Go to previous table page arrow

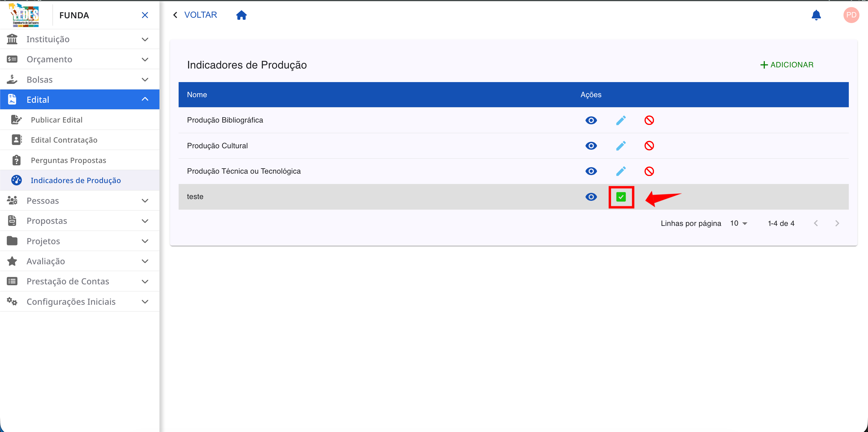tap(815, 223)
